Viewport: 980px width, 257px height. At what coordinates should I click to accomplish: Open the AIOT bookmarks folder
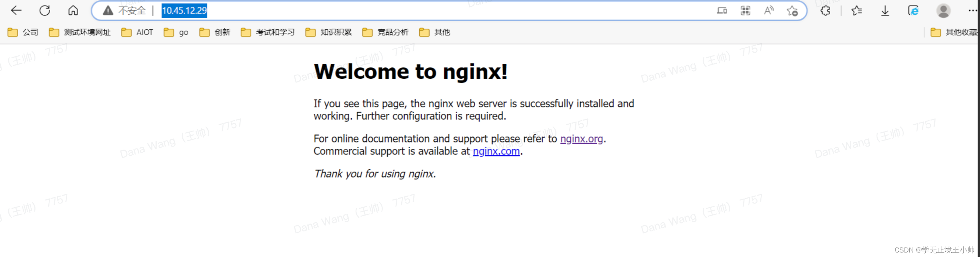pos(137,32)
